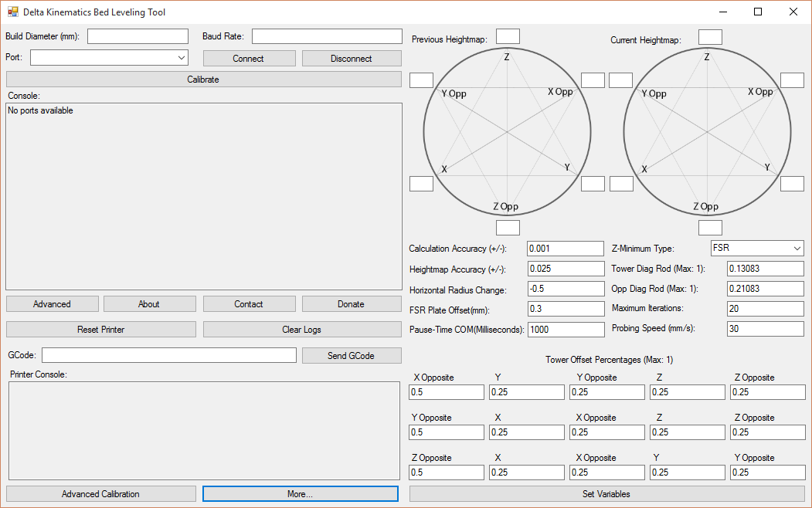Show the About information

coord(149,304)
